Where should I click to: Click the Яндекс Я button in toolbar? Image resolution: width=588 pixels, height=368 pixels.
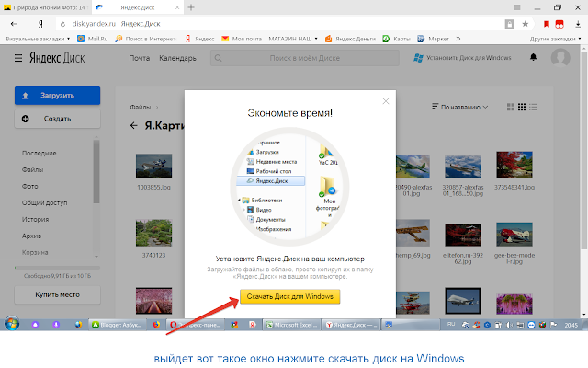click(40, 24)
